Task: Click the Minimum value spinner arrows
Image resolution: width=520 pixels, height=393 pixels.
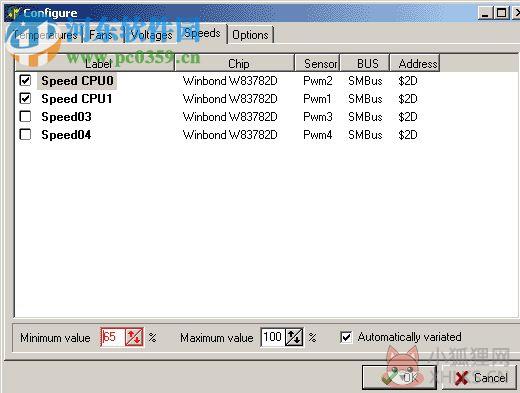Action: pyautogui.click(x=134, y=337)
